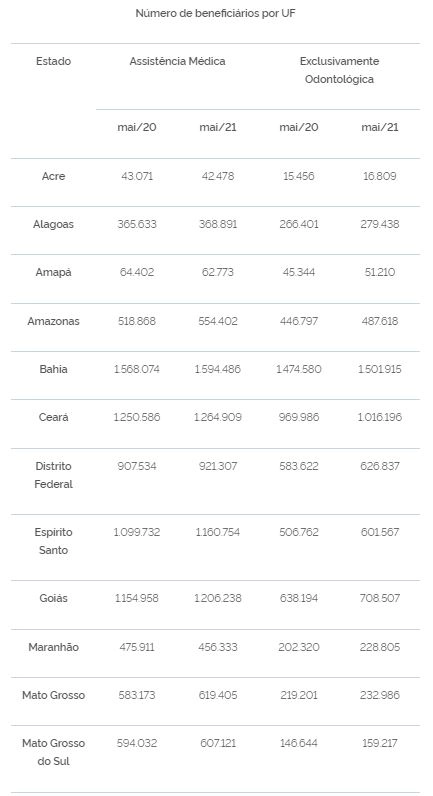Select the 'Mato Grosso do Sul' label
Screen dimensions: 433x796
pyautogui.click(x=53, y=752)
